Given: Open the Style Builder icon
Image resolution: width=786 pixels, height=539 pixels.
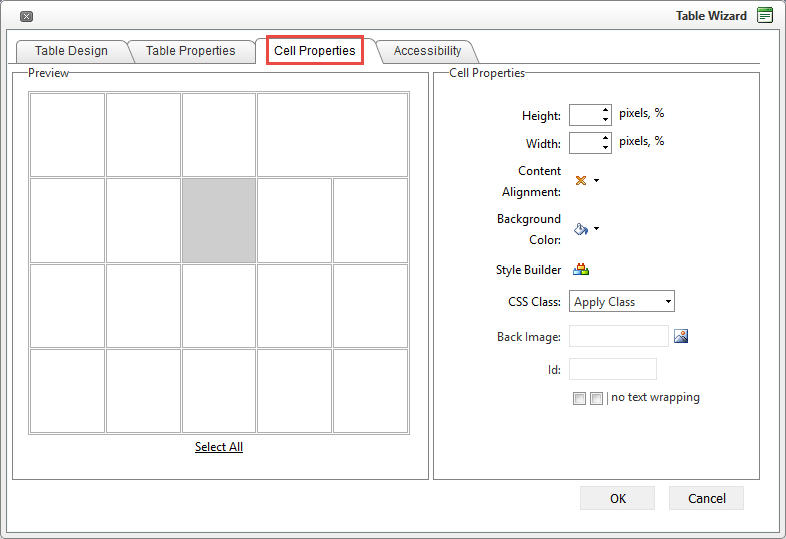Looking at the screenshot, I should tap(581, 269).
